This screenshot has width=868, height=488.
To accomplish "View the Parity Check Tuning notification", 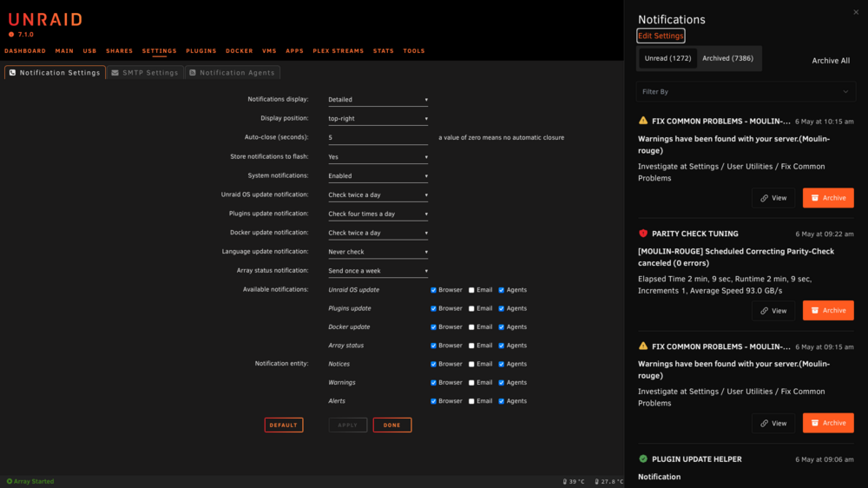I will [x=773, y=310].
